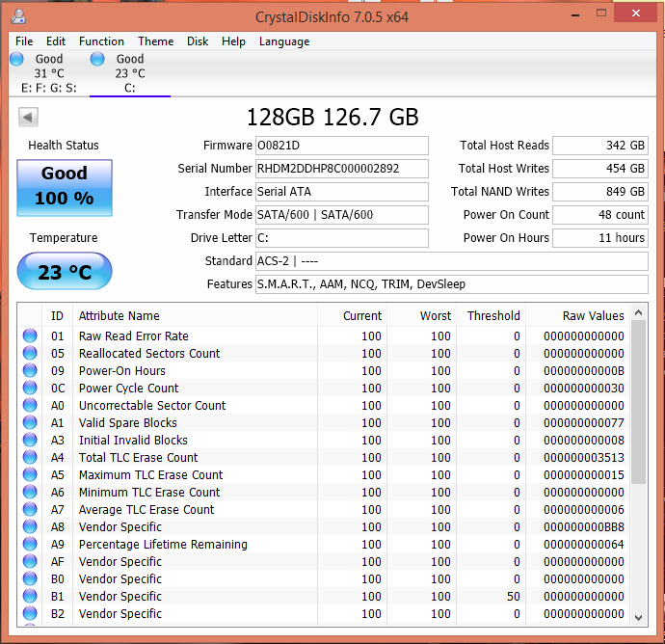Click status icon for Uncorrectable Sector Count
The image size is (665, 644).
point(30,405)
